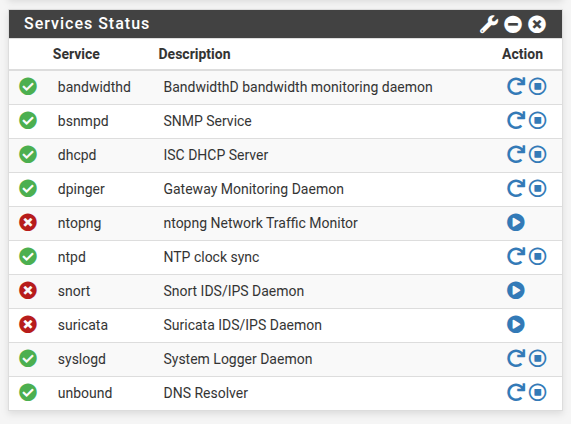Open widget settings via wrench icon
This screenshot has height=424, width=571.
pyautogui.click(x=489, y=24)
